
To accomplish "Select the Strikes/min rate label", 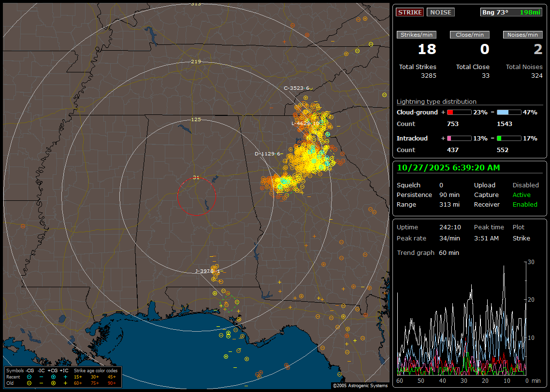I will point(417,35).
